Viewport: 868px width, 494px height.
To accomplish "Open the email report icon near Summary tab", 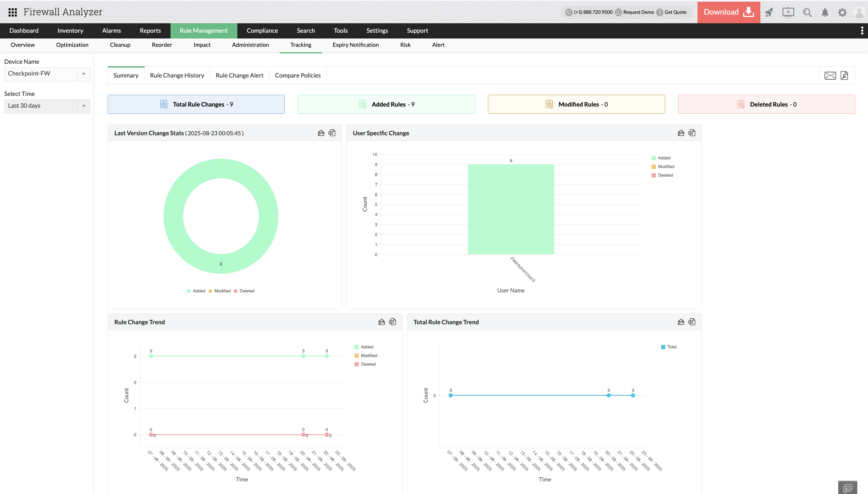I will tap(830, 75).
